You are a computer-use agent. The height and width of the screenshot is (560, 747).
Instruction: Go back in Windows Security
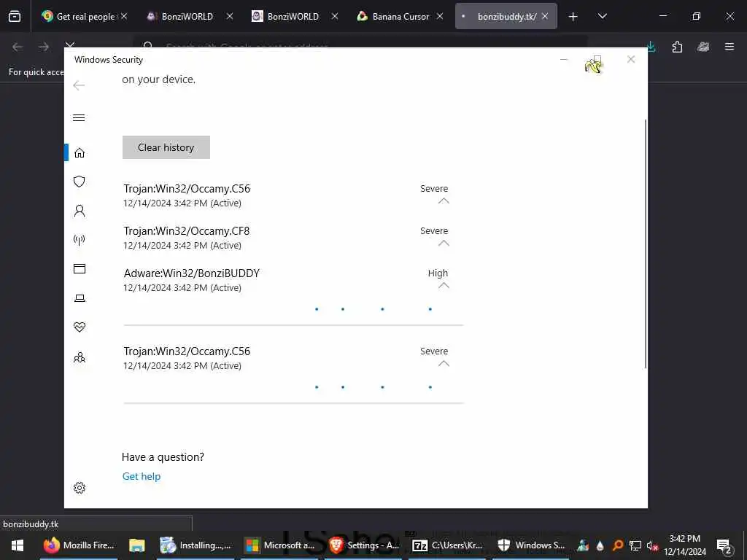(x=79, y=85)
